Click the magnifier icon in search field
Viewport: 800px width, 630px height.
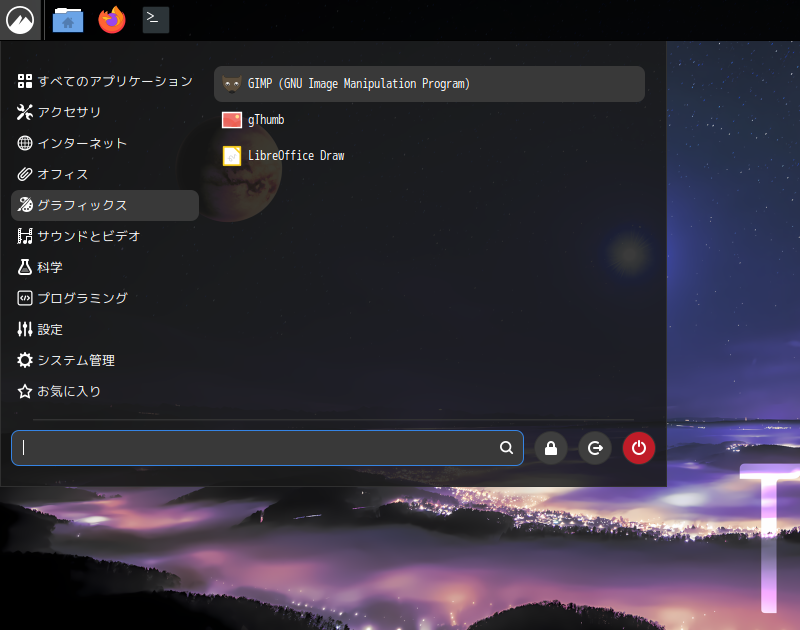(506, 447)
